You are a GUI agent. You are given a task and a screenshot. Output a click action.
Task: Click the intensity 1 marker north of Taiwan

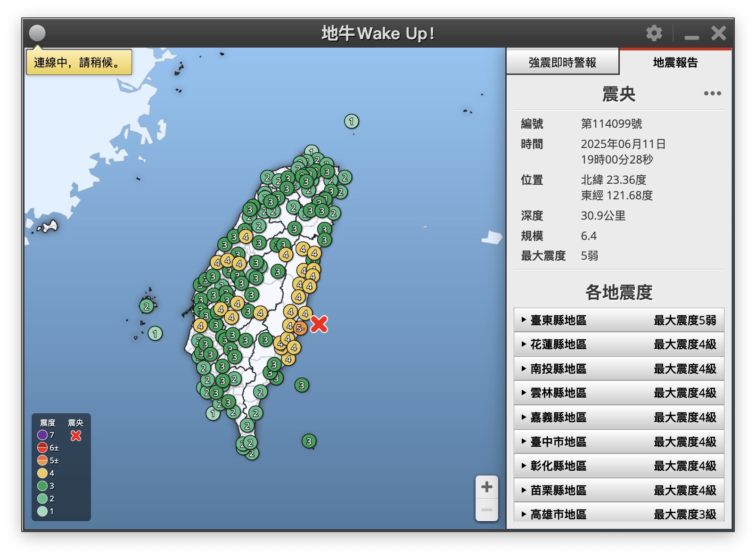tap(352, 122)
